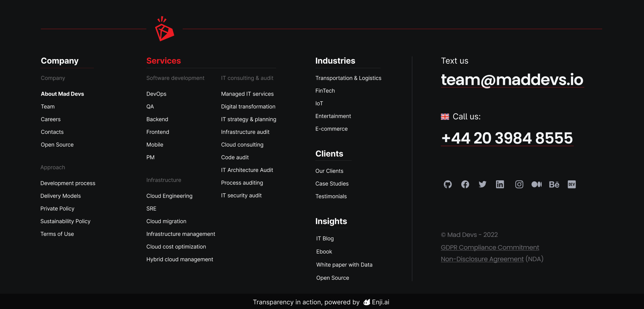This screenshot has height=309, width=644.
Task: Open Transportation & Logistics industry page
Action: point(348,78)
